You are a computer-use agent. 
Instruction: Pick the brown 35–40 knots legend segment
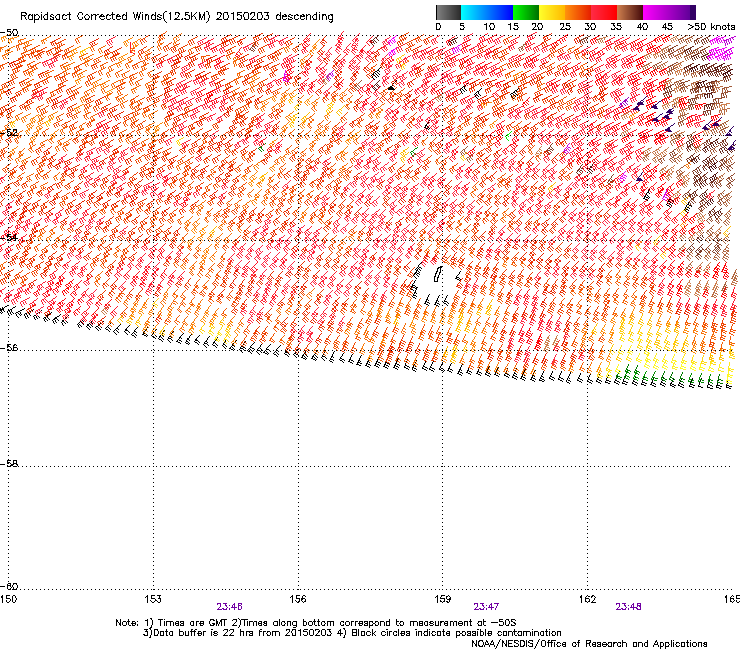630,12
